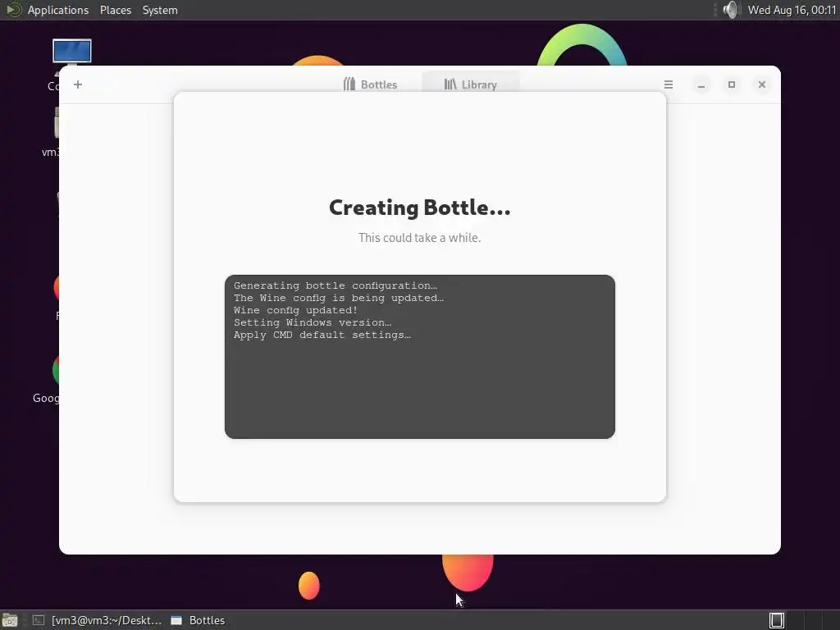
Task: Click 'Generating bottle configuration…' log line
Action: [336, 285]
